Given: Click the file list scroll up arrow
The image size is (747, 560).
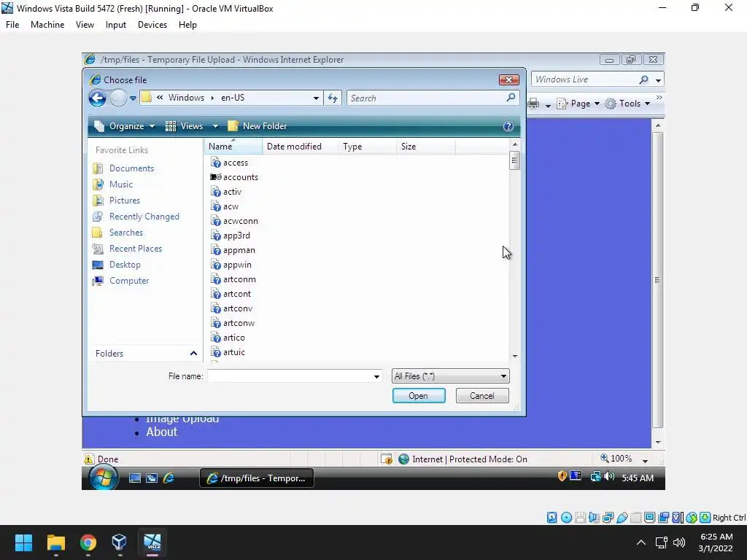Looking at the screenshot, I should [x=515, y=144].
